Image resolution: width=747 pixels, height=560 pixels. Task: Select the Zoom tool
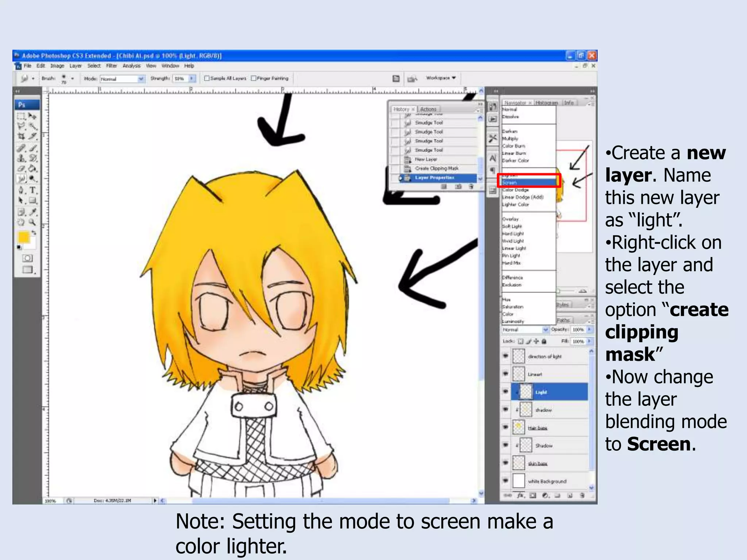[x=32, y=222]
